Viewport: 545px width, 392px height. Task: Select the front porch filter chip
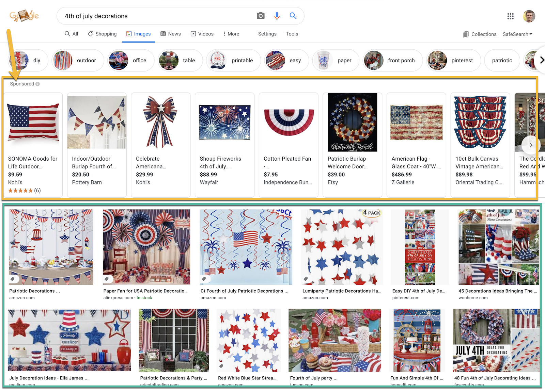tap(393, 60)
